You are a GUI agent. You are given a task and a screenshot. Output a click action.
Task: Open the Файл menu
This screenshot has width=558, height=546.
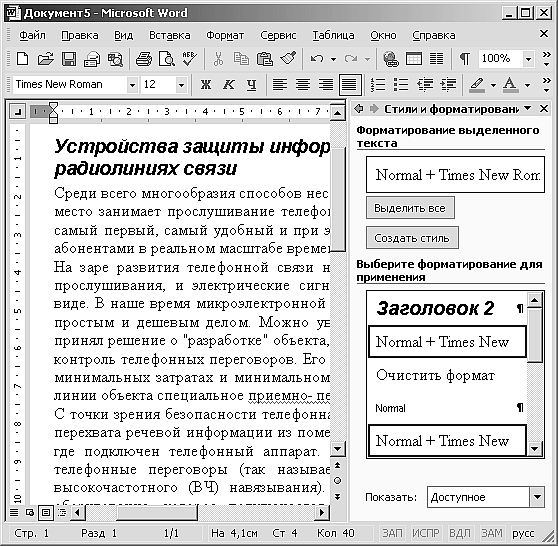coord(32,35)
